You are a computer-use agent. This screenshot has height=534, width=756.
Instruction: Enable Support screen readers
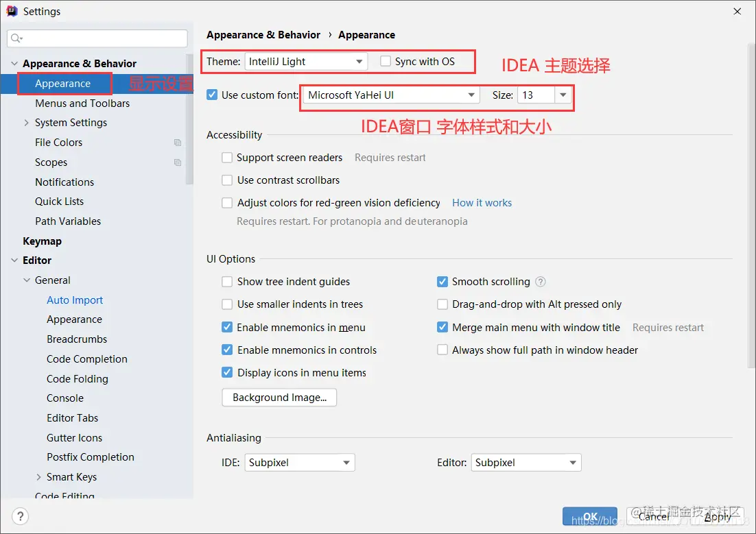tap(226, 158)
